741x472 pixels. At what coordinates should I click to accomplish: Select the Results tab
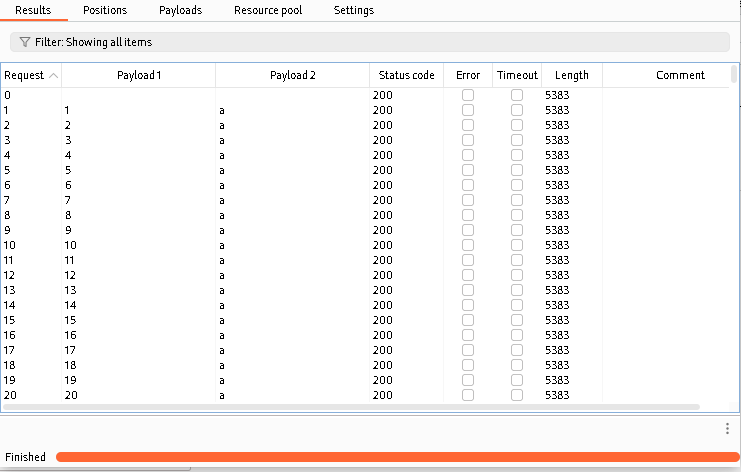33,10
